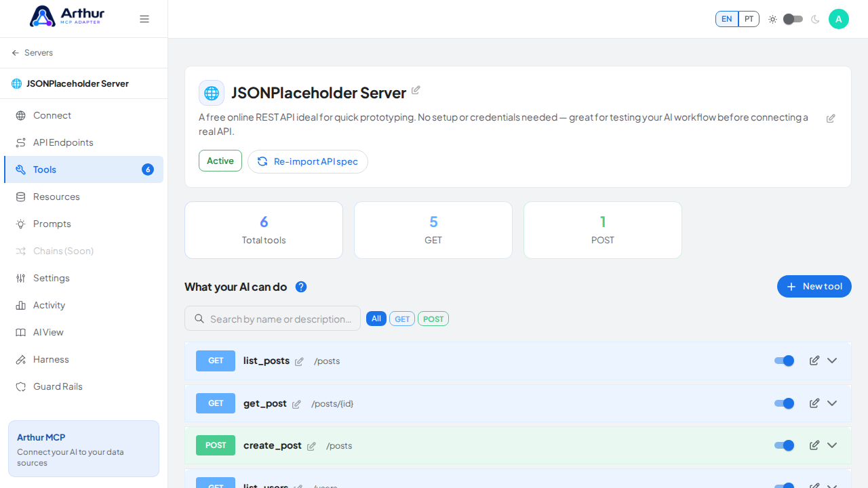Open AI View in the sidebar

pos(84,332)
